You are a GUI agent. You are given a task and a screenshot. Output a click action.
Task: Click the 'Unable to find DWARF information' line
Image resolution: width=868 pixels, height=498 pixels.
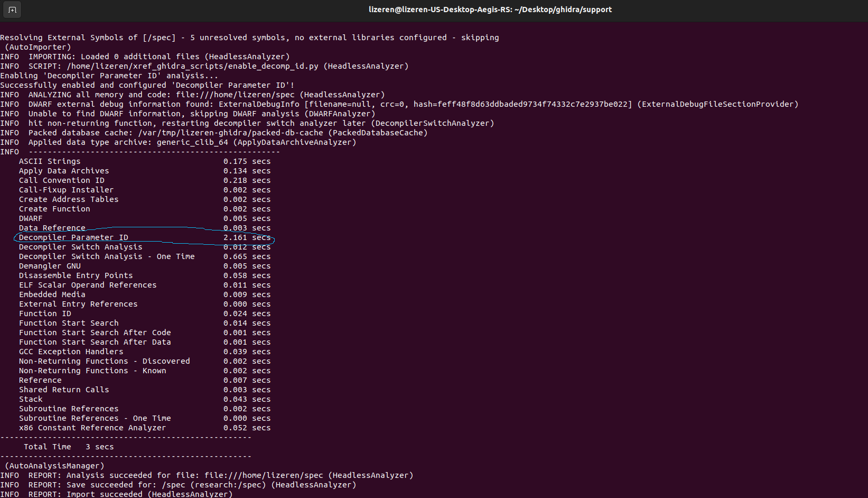pyautogui.click(x=188, y=114)
